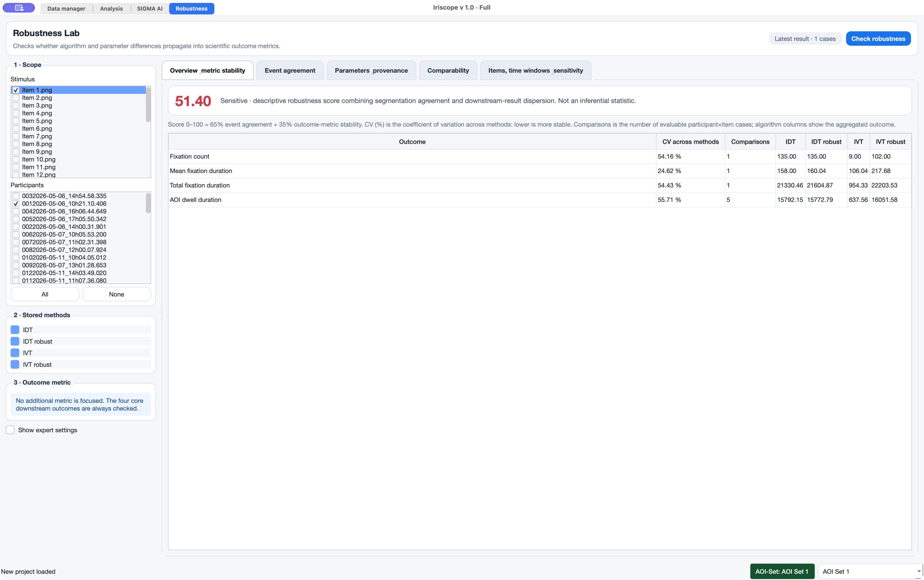Switch to the Analysis tab

(111, 8)
